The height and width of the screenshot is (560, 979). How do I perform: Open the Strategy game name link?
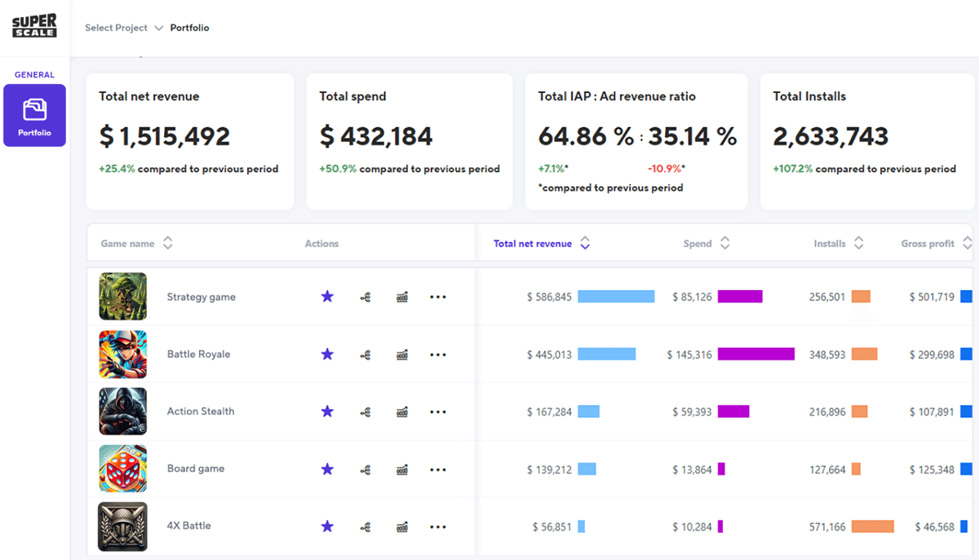tap(202, 297)
